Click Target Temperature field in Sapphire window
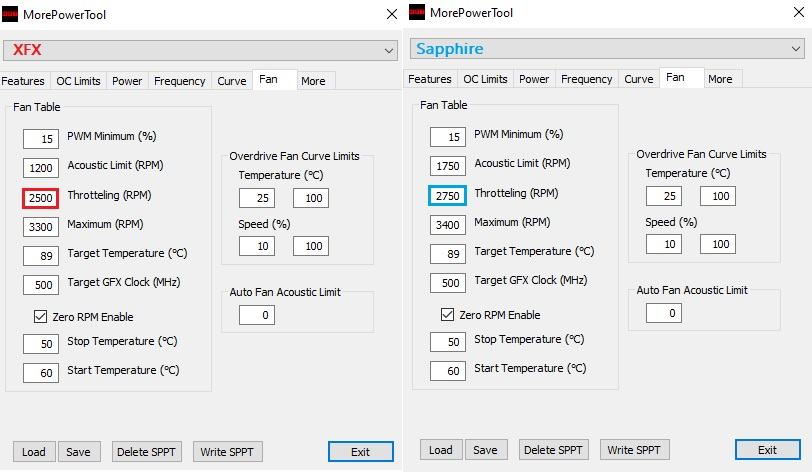The width and height of the screenshot is (812, 472). pyautogui.click(x=448, y=253)
